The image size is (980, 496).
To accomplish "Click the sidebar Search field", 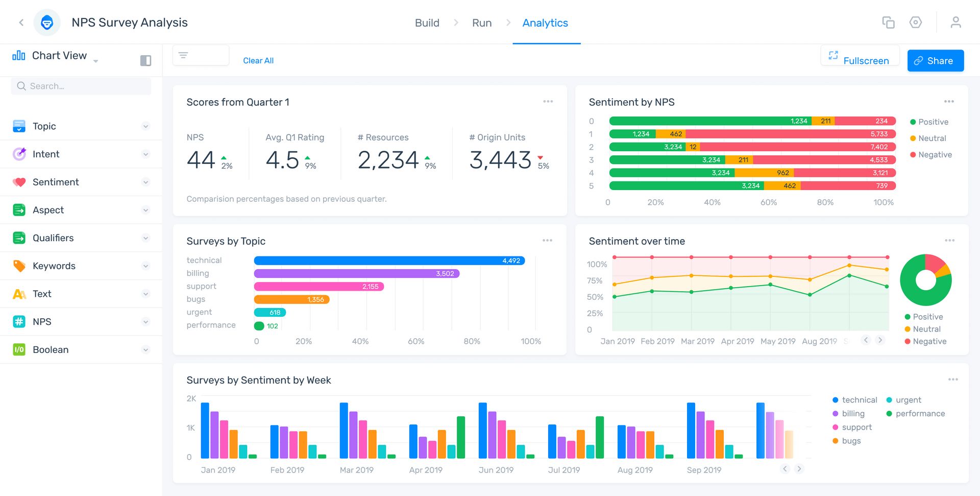I will tap(82, 86).
